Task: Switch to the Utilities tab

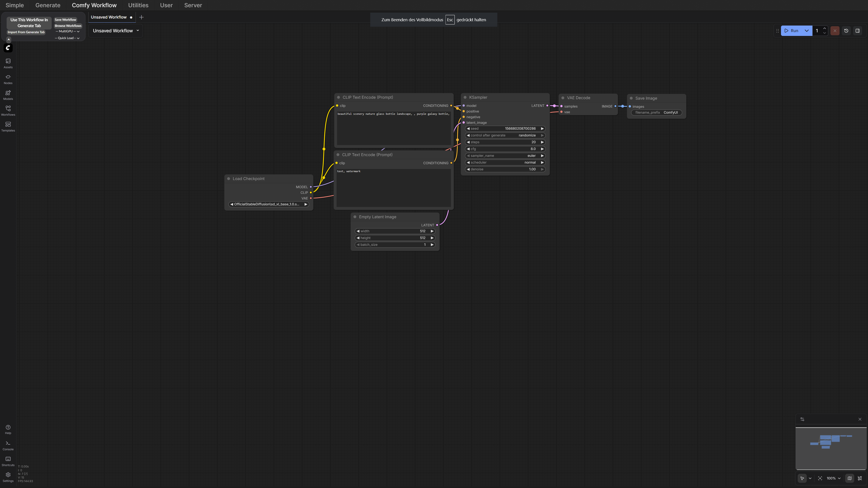Action: click(x=138, y=5)
